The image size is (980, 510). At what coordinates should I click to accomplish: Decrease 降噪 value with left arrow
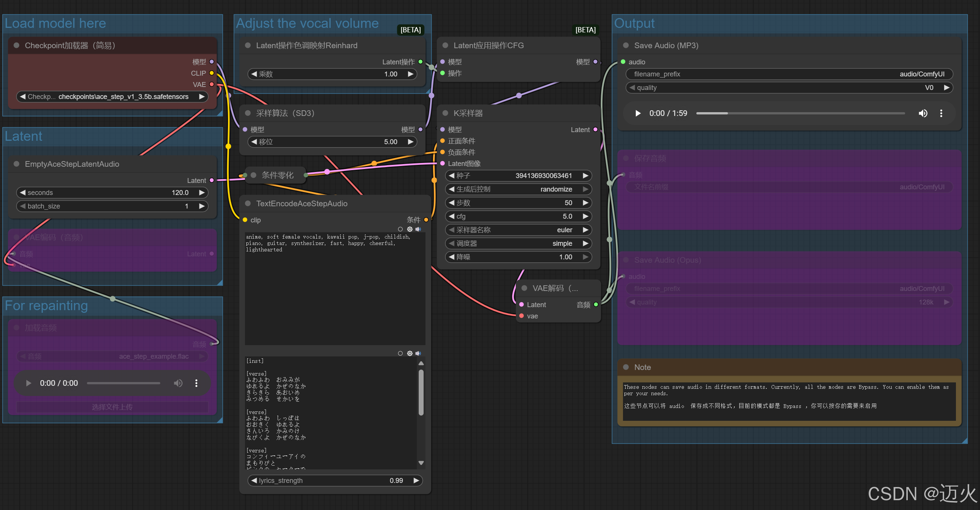(x=451, y=257)
